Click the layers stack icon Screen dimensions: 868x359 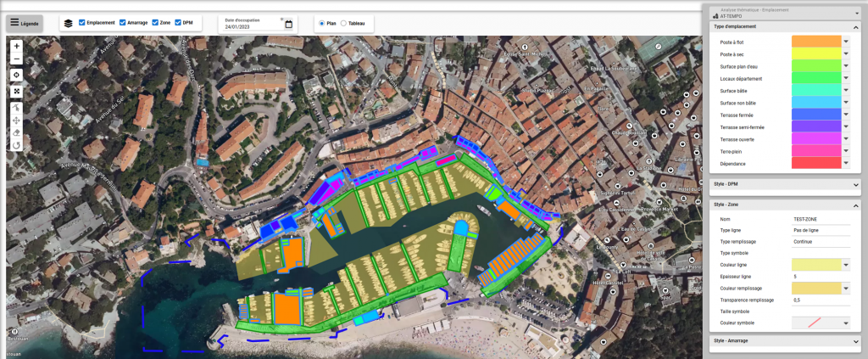(x=68, y=23)
